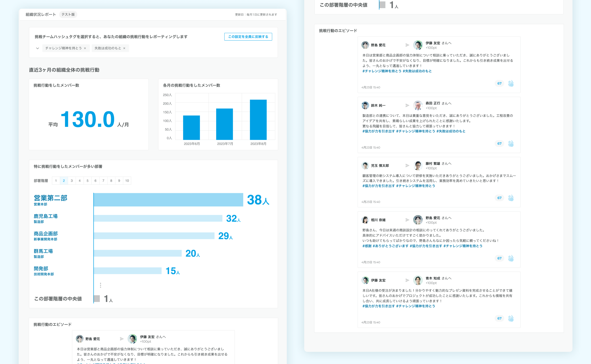
Task: Select department level 5 tab
Action: point(88,181)
